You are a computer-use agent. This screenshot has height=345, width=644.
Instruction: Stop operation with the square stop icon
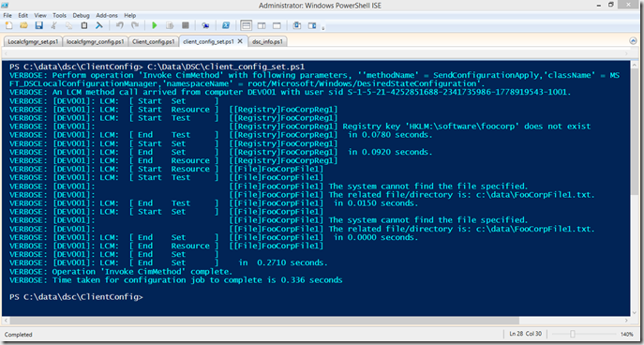pos(186,25)
